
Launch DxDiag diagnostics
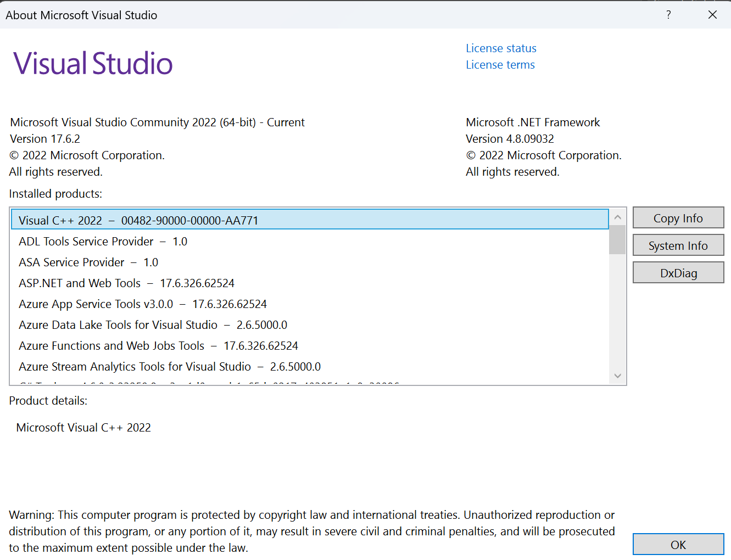678,272
